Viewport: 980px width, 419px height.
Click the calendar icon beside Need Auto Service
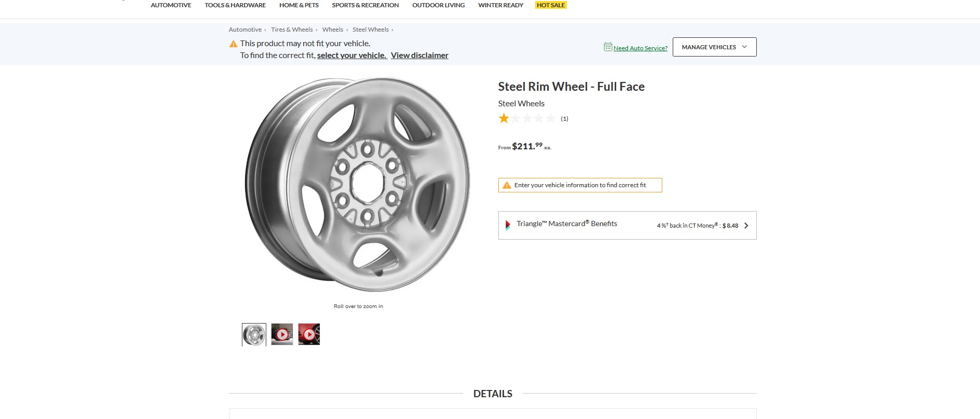(608, 47)
